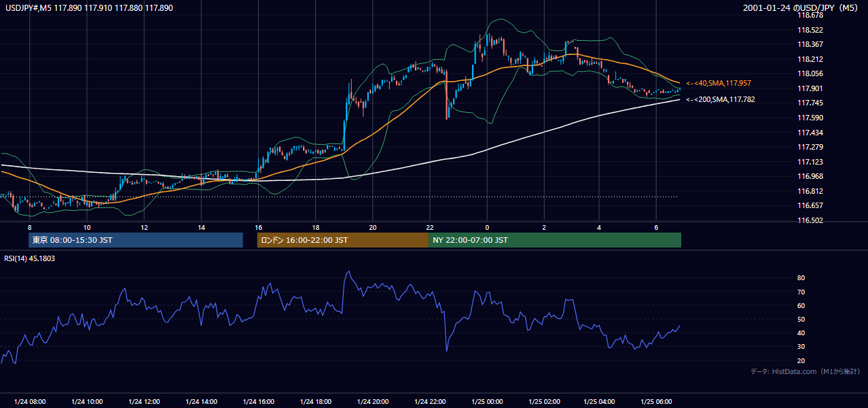Click RSI scale level 50
The height and width of the screenshot is (408, 868).
(801, 319)
